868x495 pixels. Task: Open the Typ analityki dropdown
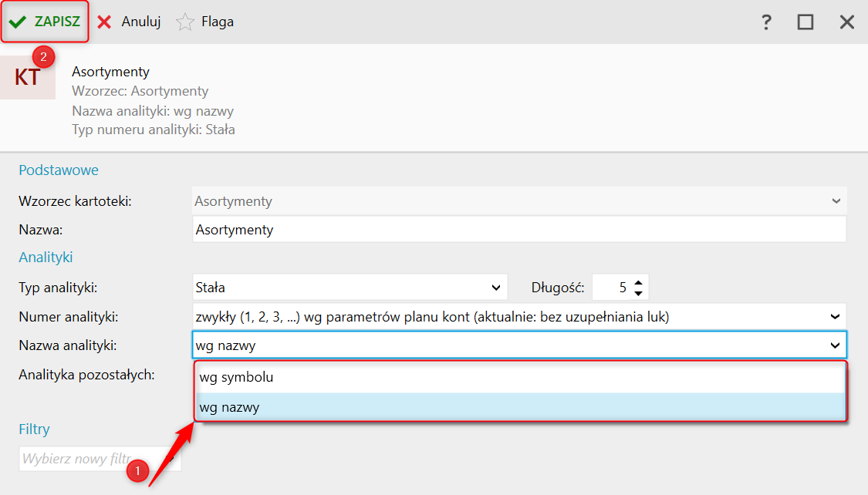pos(496,288)
